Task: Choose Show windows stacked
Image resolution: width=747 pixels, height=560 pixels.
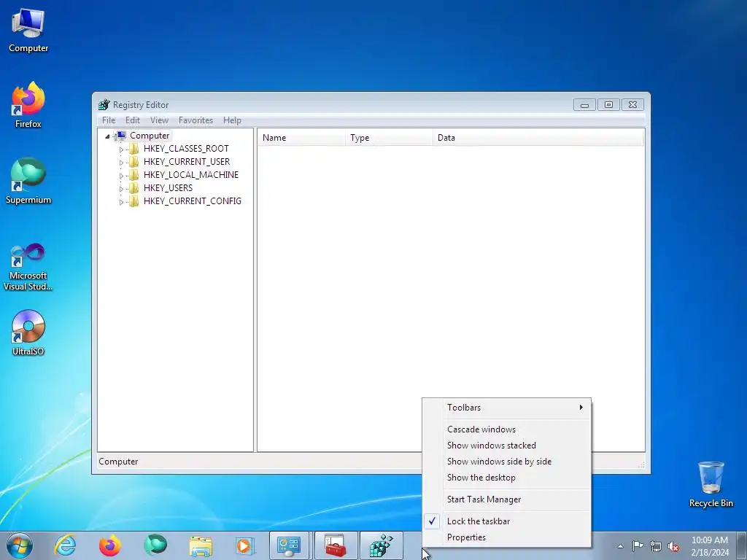Action: [x=506, y=446]
